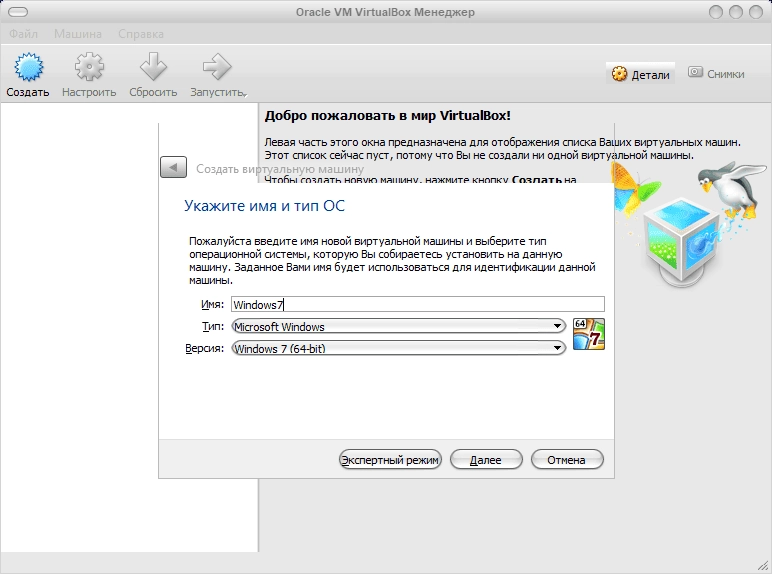Open the Детали view button
Image resolution: width=772 pixels, height=574 pixels.
pos(640,74)
